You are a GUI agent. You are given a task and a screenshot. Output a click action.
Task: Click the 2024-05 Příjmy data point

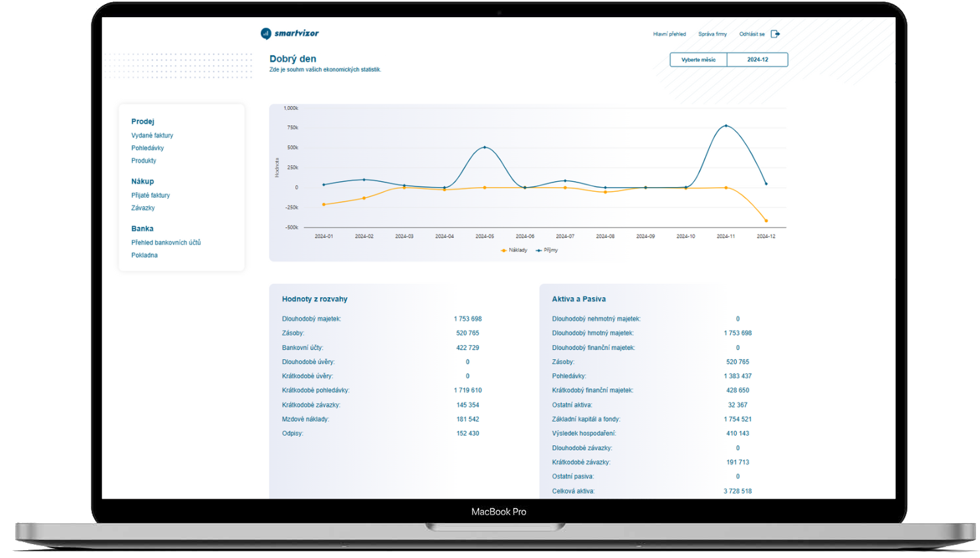484,148
